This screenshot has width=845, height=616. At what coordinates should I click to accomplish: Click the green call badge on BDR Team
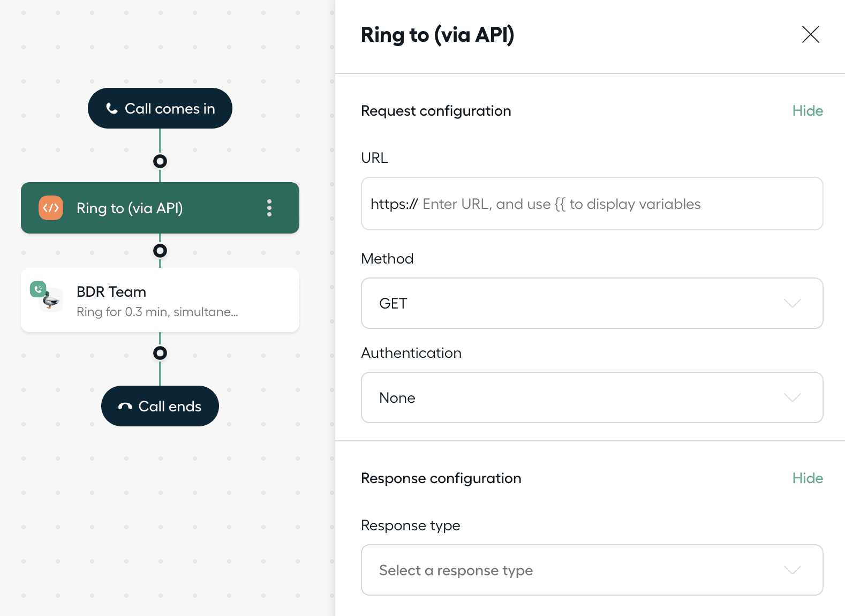(x=37, y=289)
